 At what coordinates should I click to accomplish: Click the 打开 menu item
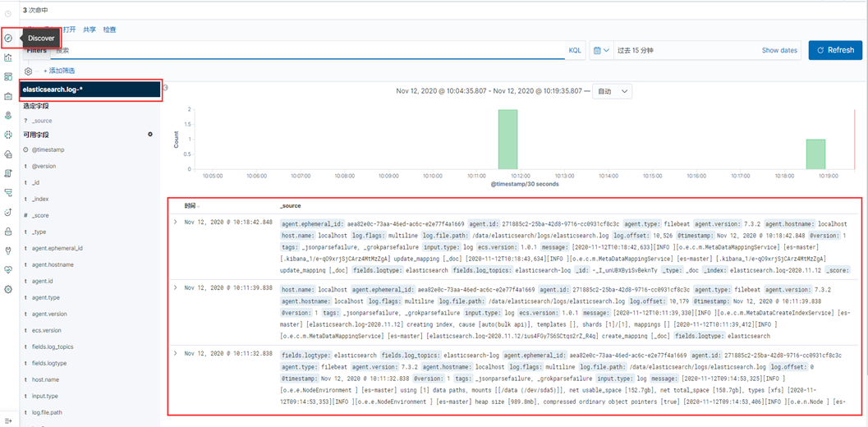point(69,30)
